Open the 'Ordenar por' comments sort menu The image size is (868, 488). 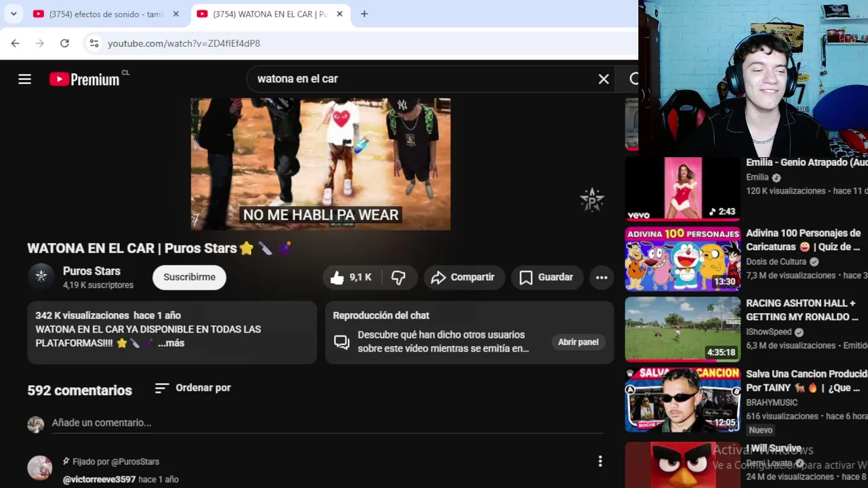point(193,388)
